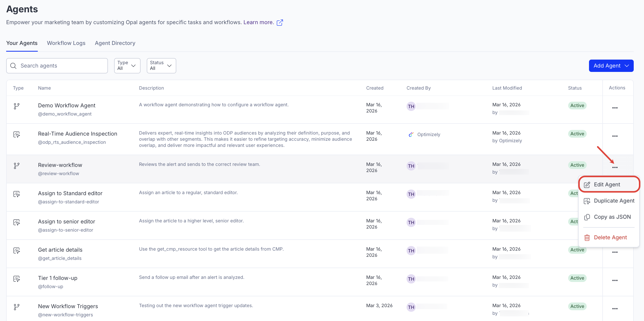This screenshot has height=321, width=644.
Task: Click the Optimizely logo in Created By column
Action: pos(411,135)
